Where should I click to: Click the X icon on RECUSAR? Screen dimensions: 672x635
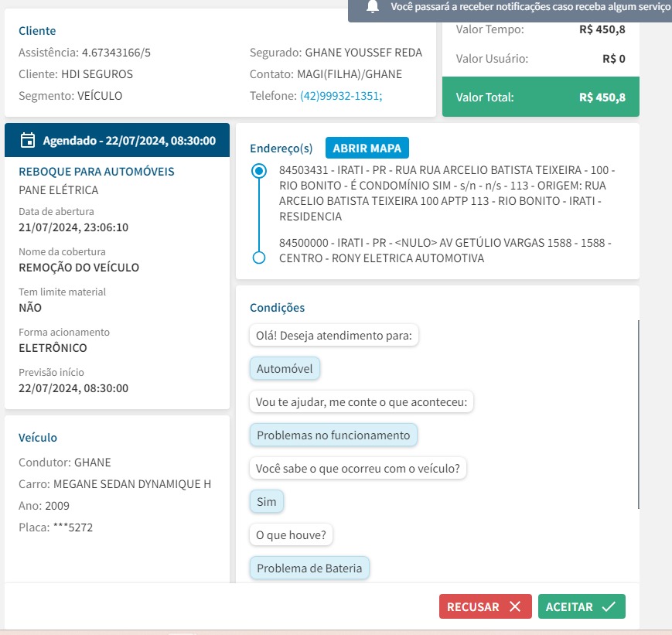(x=515, y=607)
